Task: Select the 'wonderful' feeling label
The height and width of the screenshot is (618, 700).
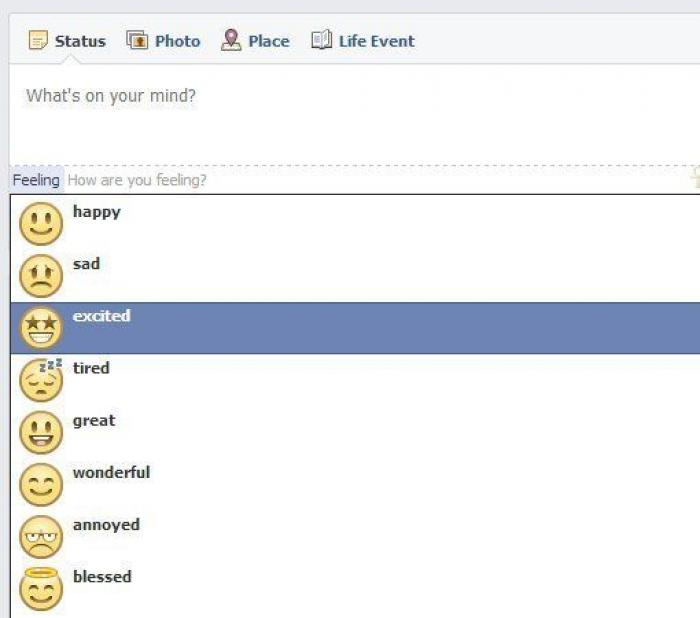Action: click(111, 472)
